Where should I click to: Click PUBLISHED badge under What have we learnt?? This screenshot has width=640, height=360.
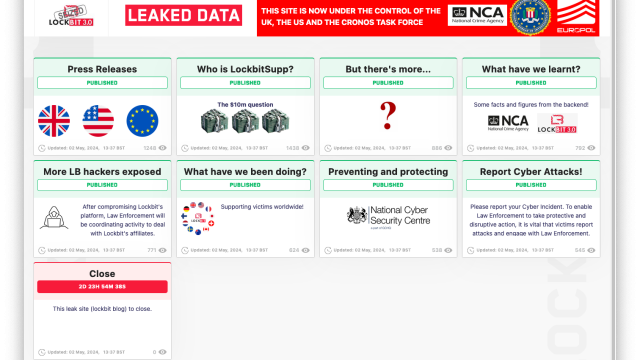tap(531, 83)
